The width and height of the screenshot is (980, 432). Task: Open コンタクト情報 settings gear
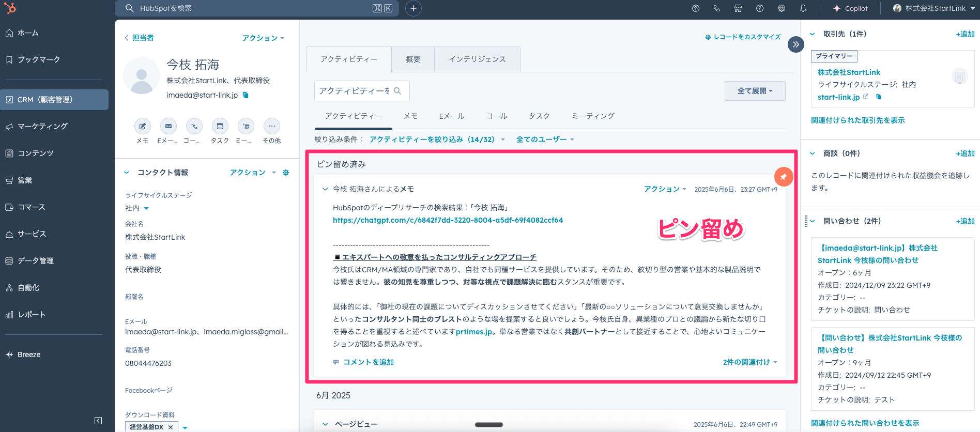click(286, 173)
